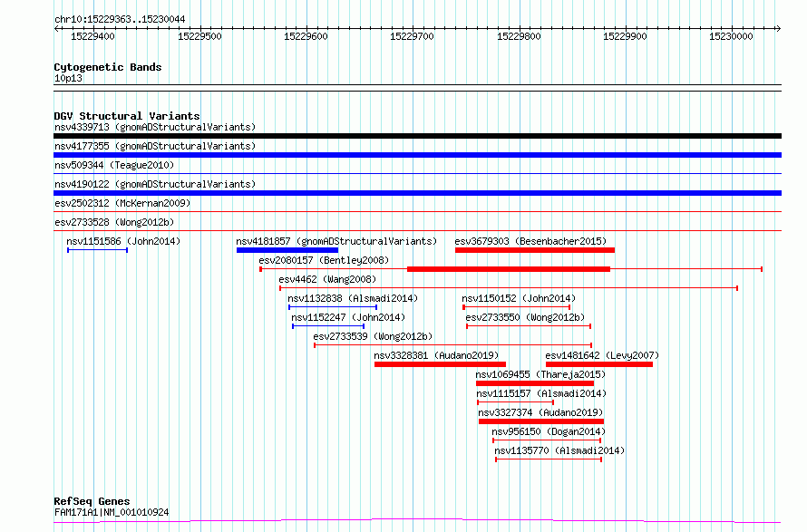807x532 pixels.
Task: Select nsv1115157 (Alsmadi2014) label
Action: point(541,393)
